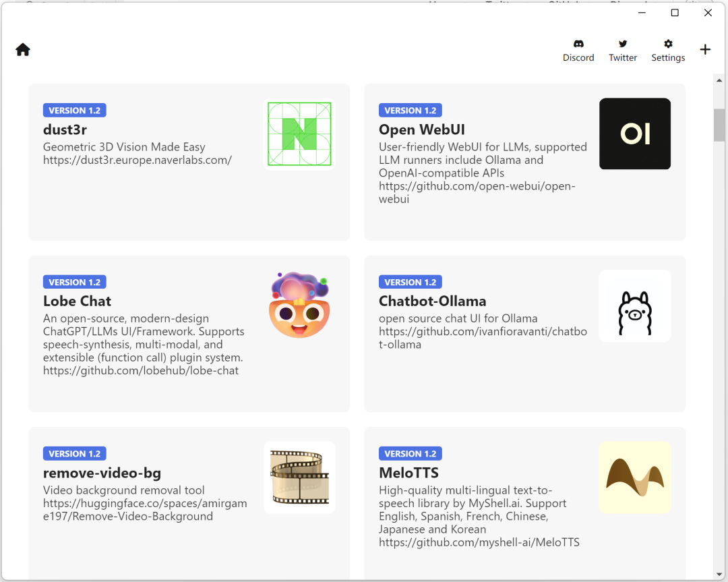Go to the Home icon
728x582 pixels.
click(23, 49)
